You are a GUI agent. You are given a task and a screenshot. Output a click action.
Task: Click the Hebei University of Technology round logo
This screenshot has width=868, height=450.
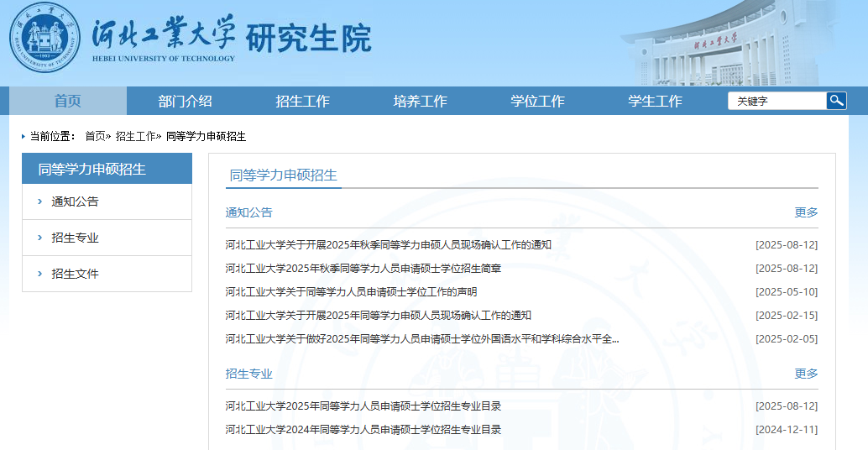[x=44, y=37]
